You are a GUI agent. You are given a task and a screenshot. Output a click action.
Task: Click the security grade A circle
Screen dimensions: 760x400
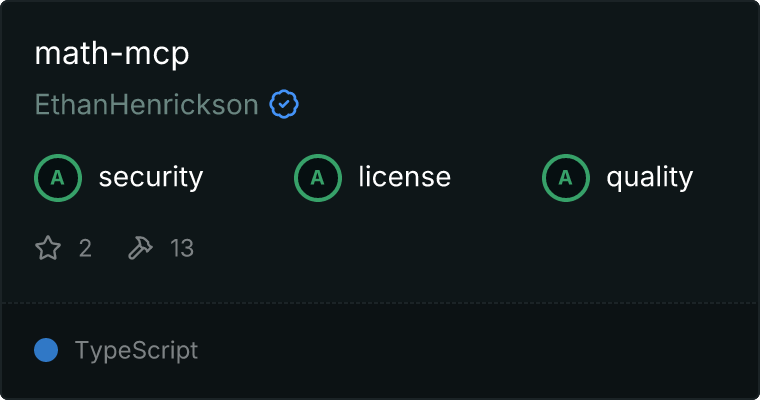[x=58, y=178]
